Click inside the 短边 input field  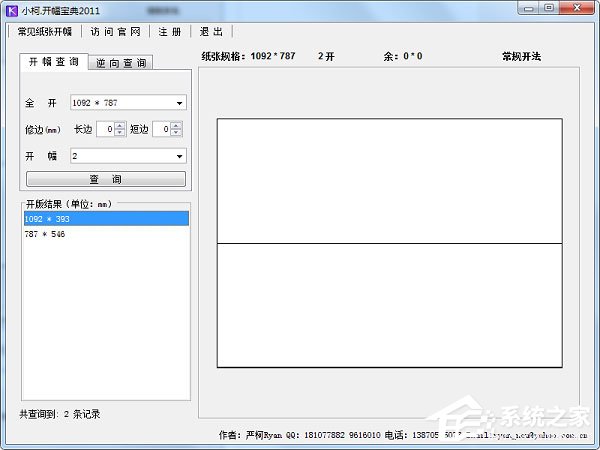(x=160, y=129)
